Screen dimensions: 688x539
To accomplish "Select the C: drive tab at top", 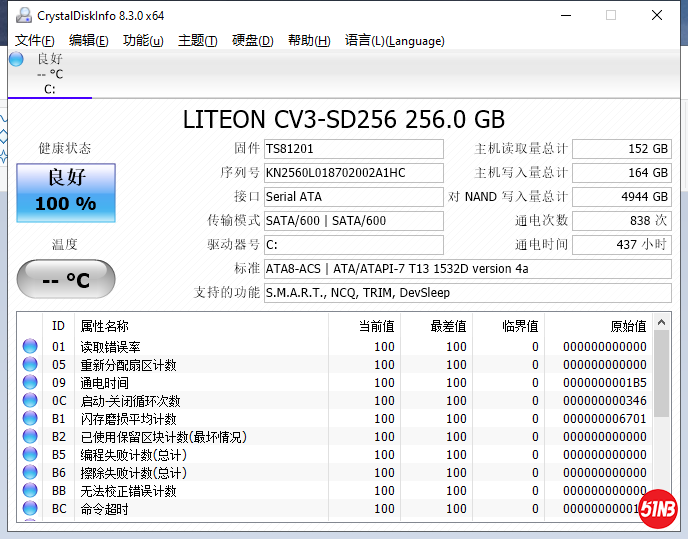I will (49, 74).
